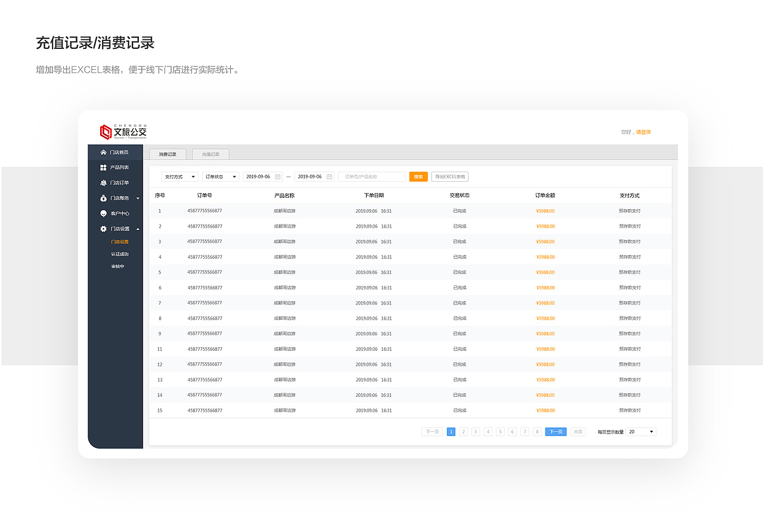Click the smiley icon beside 客户中心

coord(103,213)
